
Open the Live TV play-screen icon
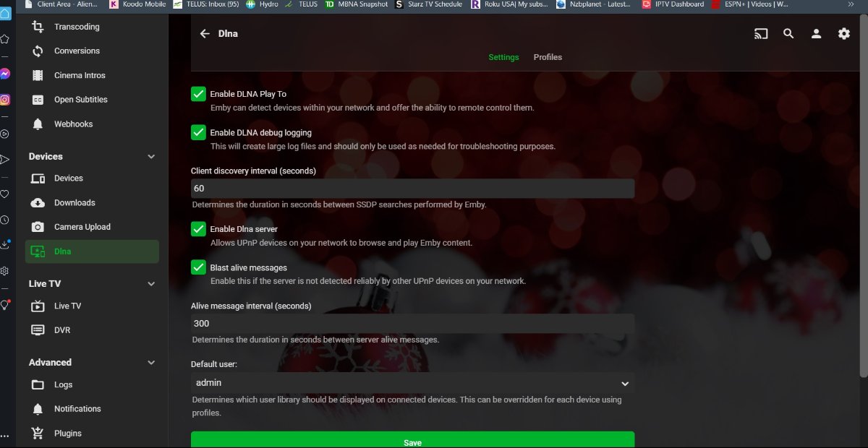coord(38,306)
